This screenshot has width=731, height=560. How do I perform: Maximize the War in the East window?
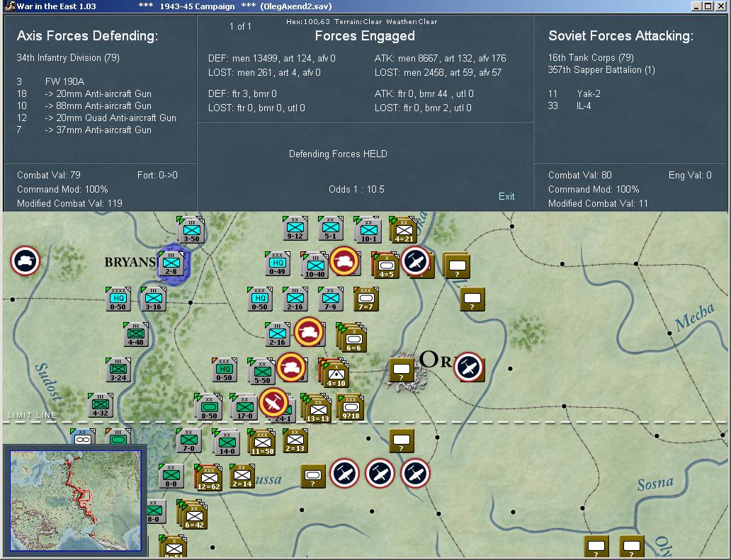tap(708, 6)
